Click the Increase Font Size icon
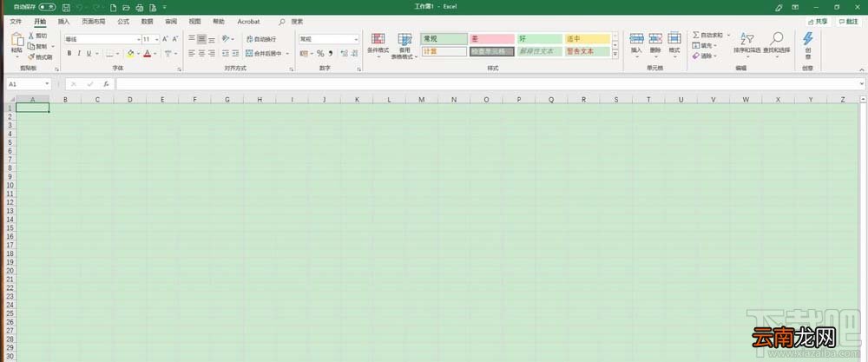 click(165, 39)
